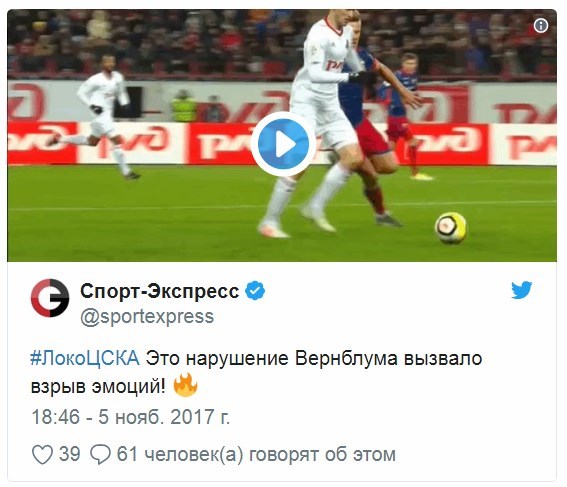Open the #ЛокоЦСКА hashtag
The image size is (567, 487).
(85, 359)
